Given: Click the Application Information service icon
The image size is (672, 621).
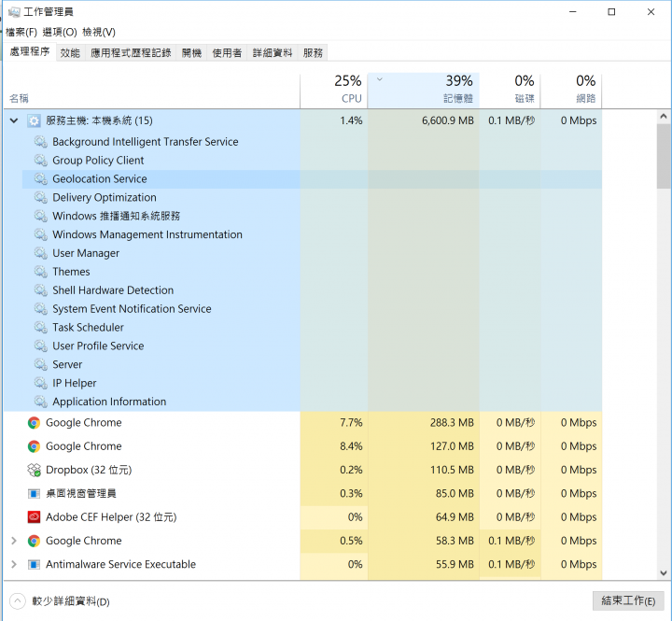Looking at the screenshot, I should pos(41,402).
